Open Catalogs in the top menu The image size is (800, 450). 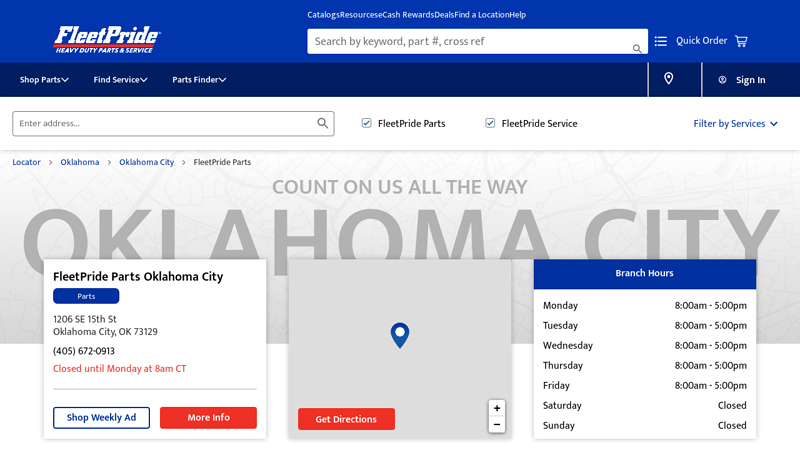[323, 15]
